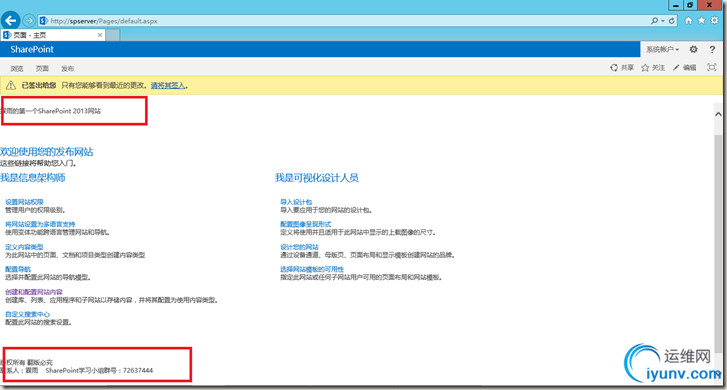Open 将网站设置为多语言支持 link
Viewport: 727px width, 390px height.
pyautogui.click(x=40, y=224)
